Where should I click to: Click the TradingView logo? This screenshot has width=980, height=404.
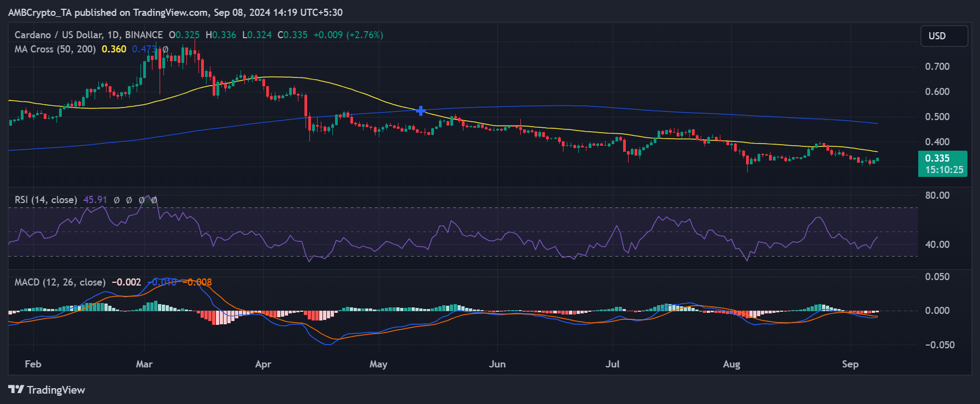pos(47,390)
